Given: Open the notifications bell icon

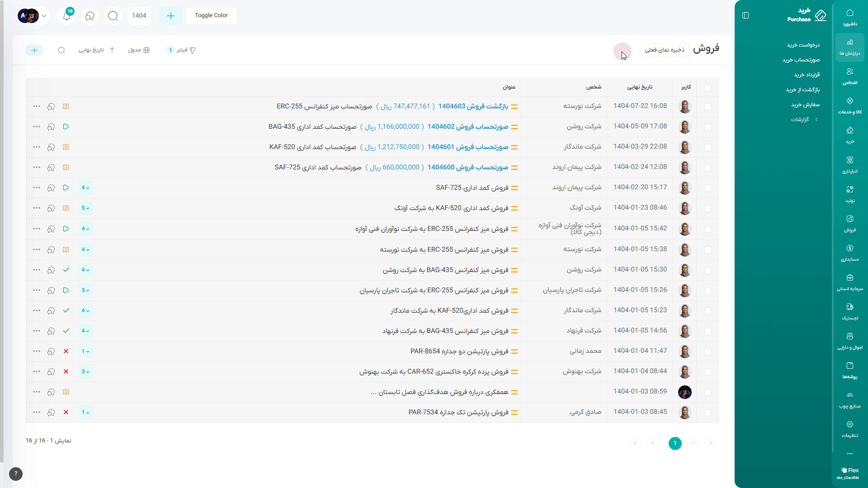Looking at the screenshot, I should [x=66, y=16].
